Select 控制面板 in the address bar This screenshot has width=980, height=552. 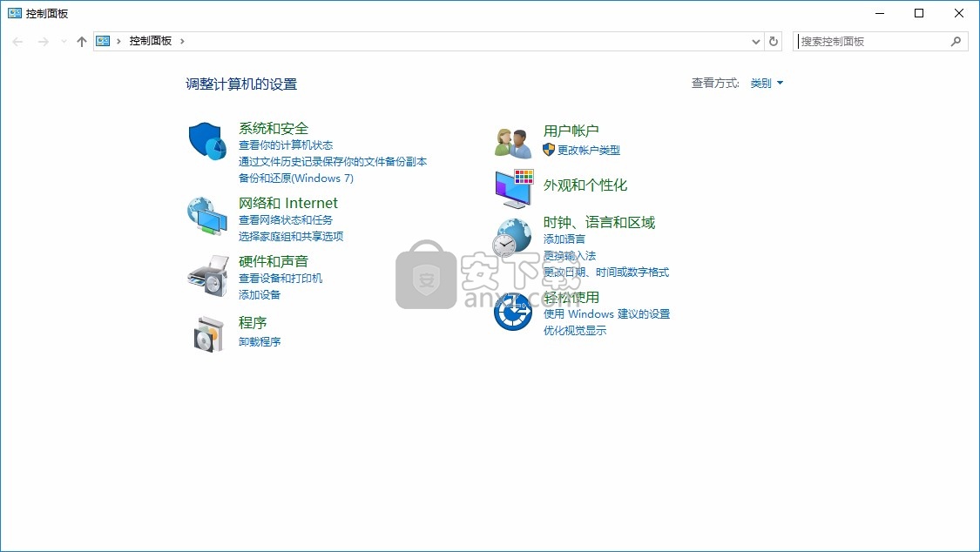150,41
